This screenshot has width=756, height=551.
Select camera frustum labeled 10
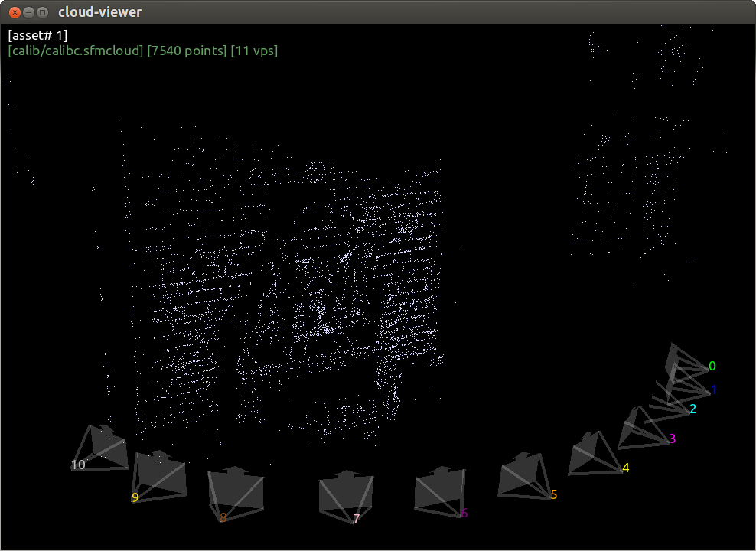pos(99,448)
